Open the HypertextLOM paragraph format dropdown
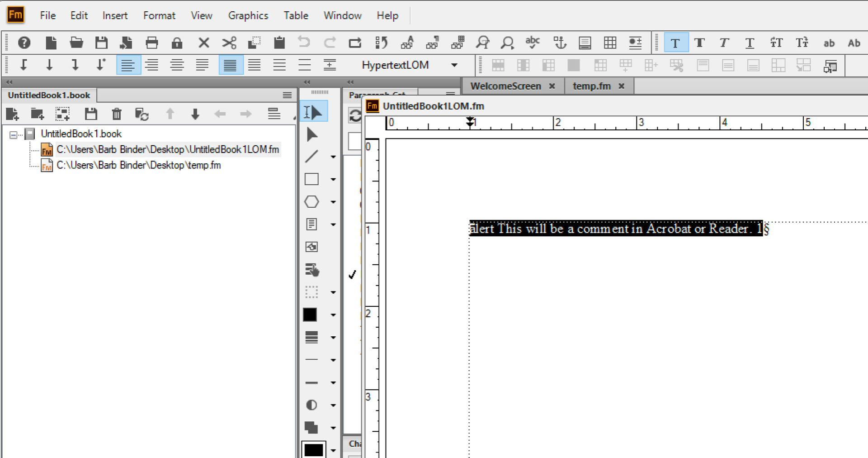This screenshot has width=868, height=458. (x=454, y=65)
